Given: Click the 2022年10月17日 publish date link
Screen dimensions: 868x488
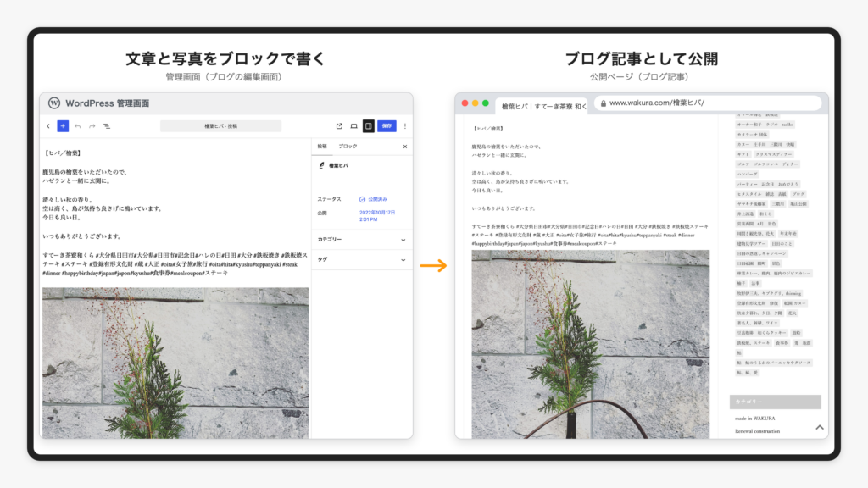Looking at the screenshot, I should [x=377, y=216].
